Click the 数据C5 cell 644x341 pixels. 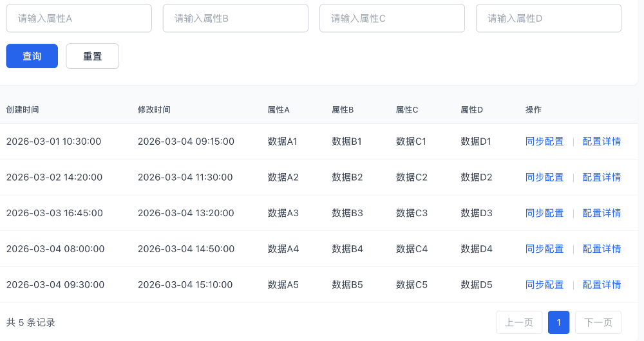(x=412, y=284)
